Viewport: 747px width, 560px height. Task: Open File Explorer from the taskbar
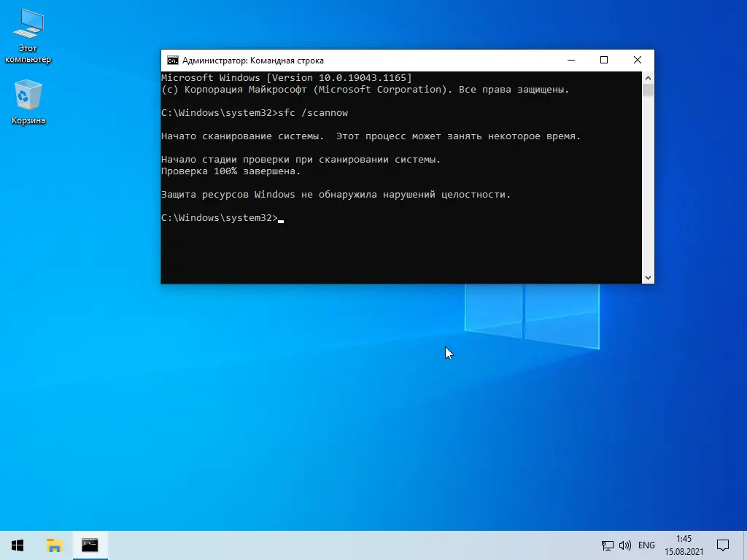[54, 545]
